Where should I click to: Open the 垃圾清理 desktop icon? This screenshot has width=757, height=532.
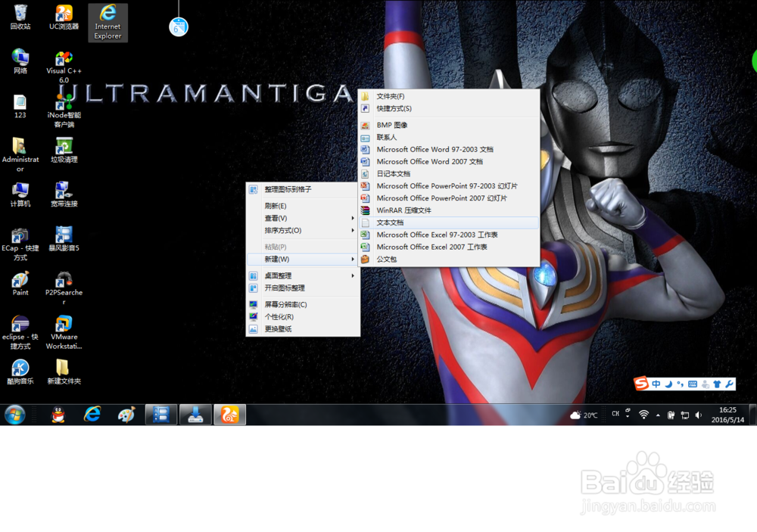pos(64,150)
